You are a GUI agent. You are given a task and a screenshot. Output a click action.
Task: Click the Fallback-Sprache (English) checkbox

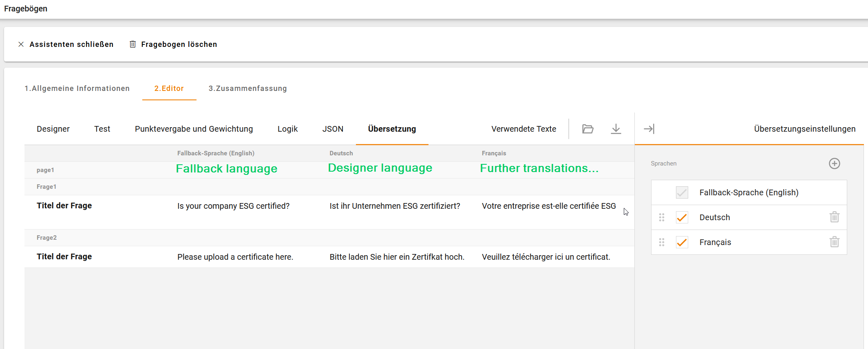tap(682, 192)
